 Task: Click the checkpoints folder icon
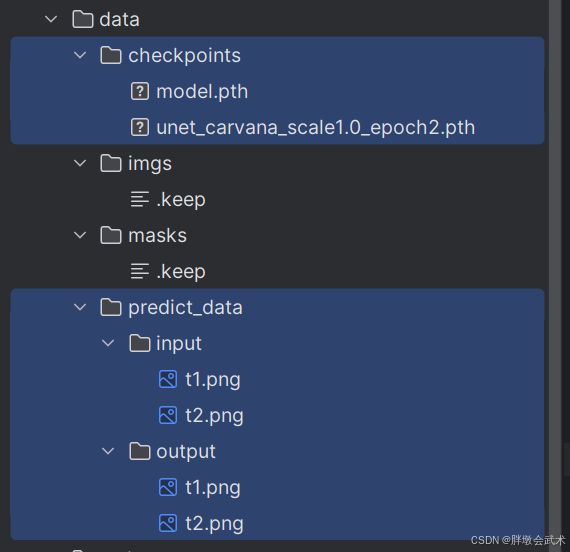111,55
